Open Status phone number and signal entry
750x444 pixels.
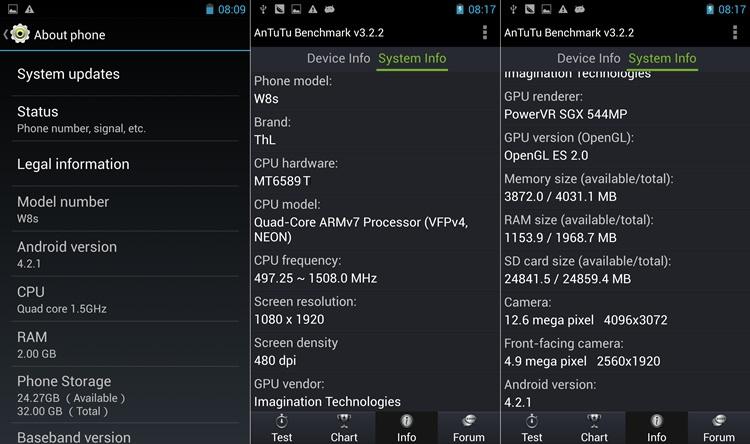(x=125, y=119)
